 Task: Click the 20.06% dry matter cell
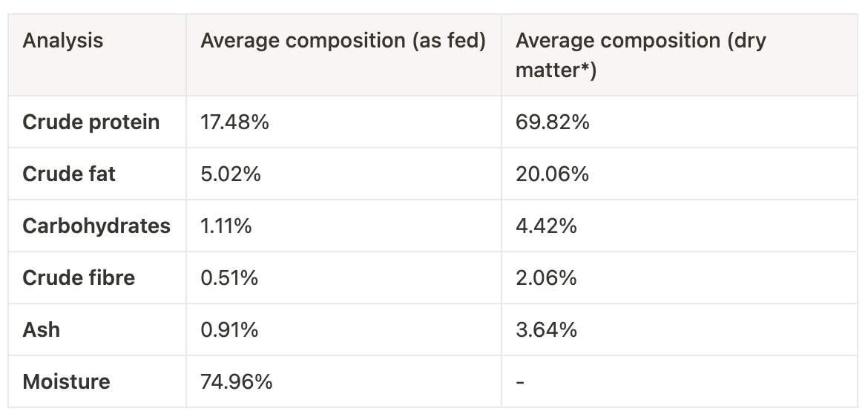coord(553,174)
